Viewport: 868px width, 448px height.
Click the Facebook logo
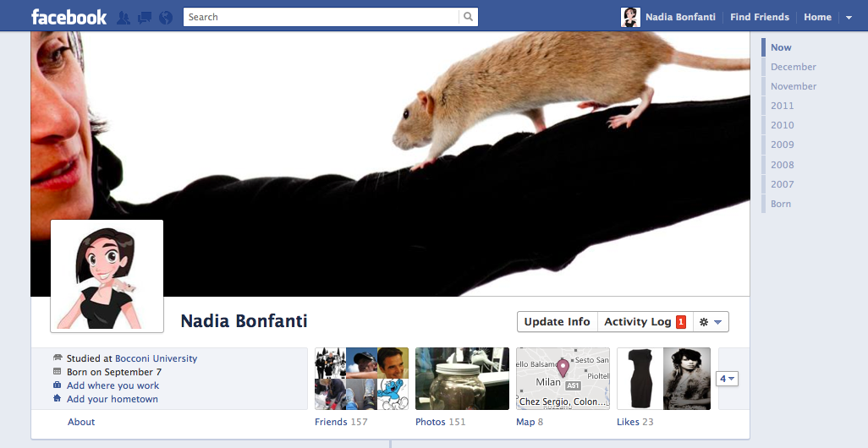[x=69, y=17]
